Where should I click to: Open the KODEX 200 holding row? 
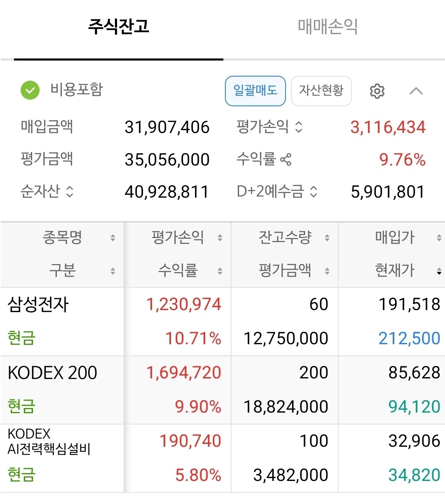(222, 390)
